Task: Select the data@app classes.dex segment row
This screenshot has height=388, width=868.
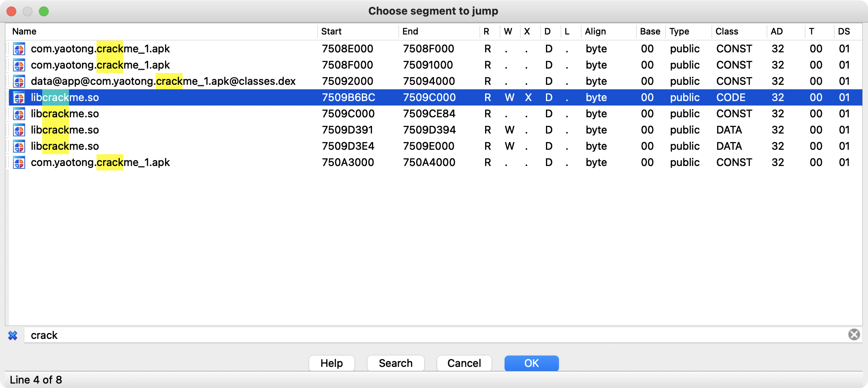Action: 163,82
